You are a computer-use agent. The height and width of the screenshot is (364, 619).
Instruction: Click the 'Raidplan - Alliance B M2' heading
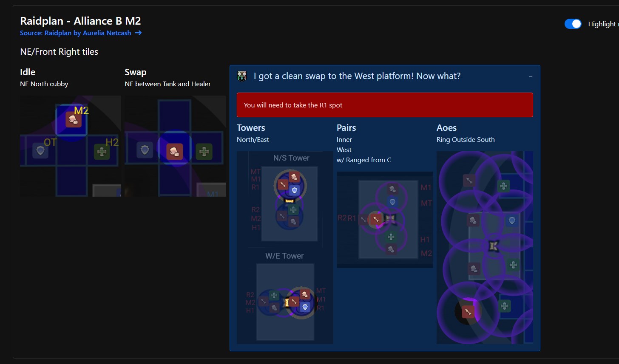point(80,21)
